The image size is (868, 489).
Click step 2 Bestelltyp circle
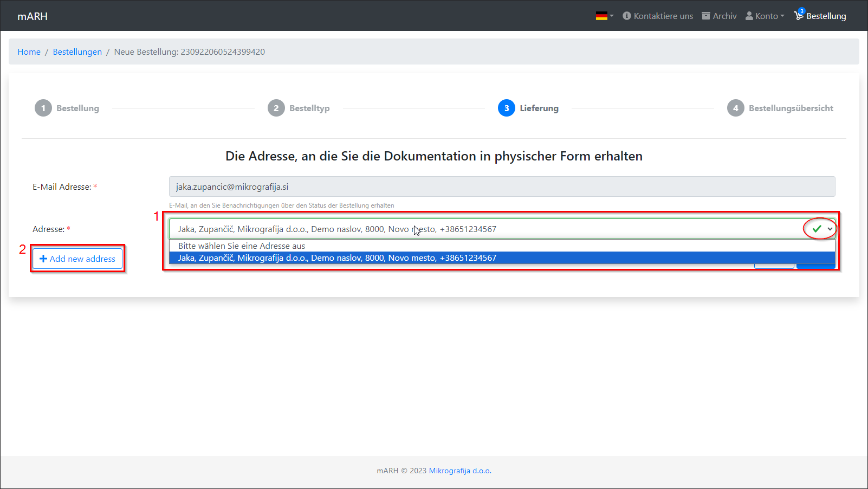[276, 108]
